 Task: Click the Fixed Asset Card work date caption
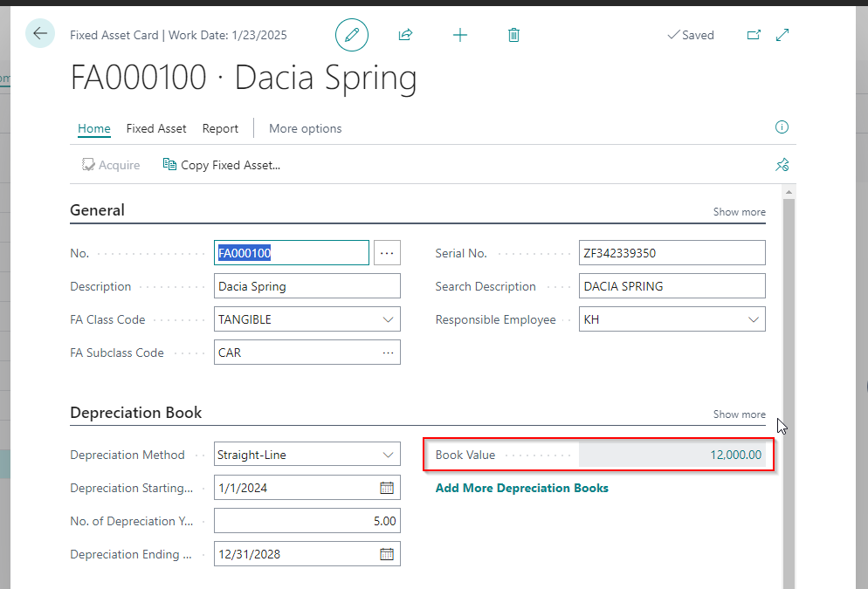178,35
